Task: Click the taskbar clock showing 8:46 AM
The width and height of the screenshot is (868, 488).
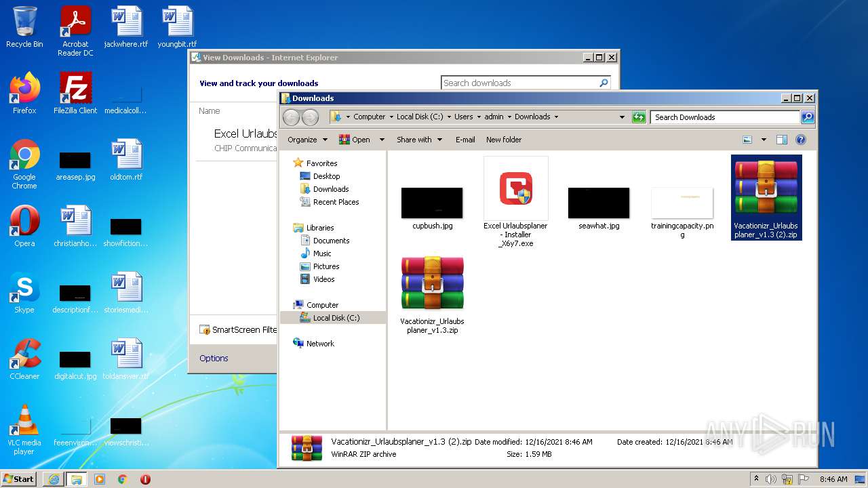Action: pos(833,479)
